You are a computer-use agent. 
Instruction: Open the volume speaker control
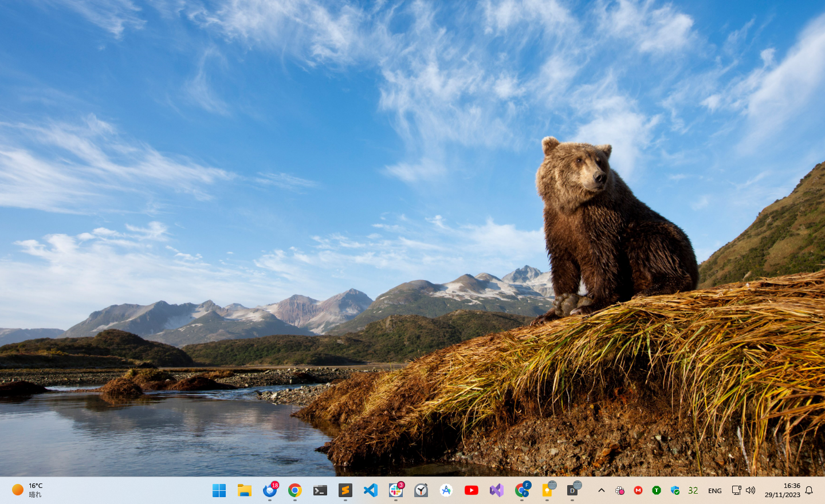click(751, 490)
